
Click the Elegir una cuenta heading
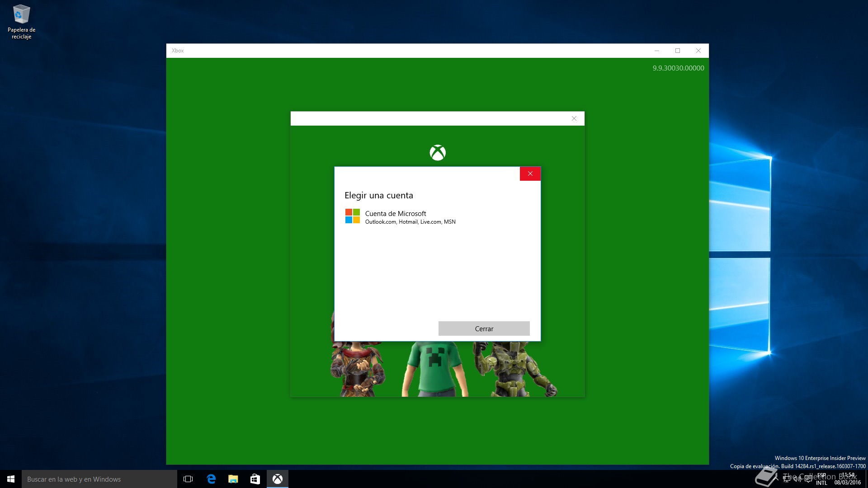click(x=379, y=195)
